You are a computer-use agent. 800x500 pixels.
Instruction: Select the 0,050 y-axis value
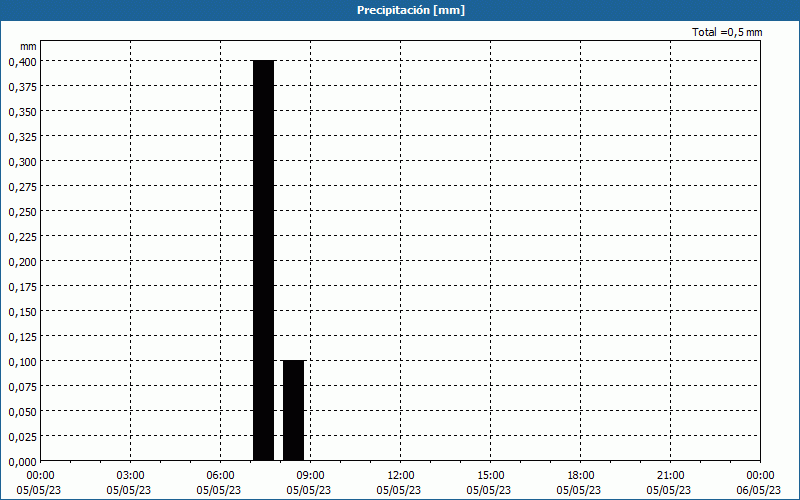[22, 412]
